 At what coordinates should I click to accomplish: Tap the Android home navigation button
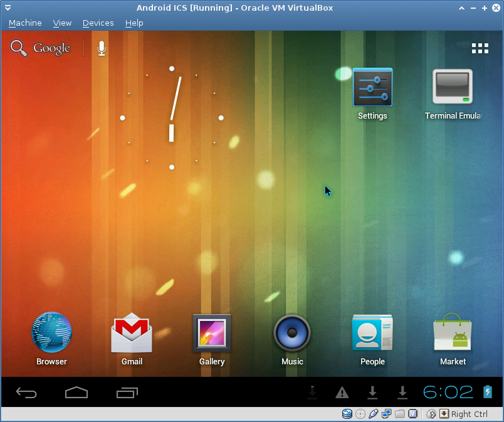click(76, 393)
